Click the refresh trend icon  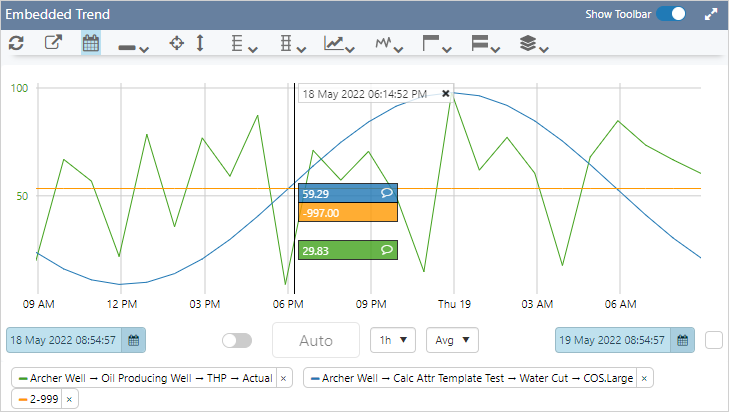[16, 44]
